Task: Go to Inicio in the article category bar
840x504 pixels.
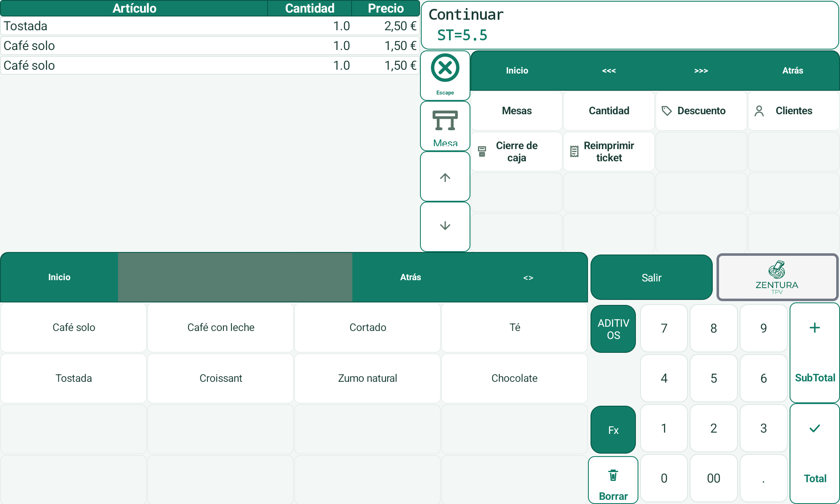Action: point(59,277)
